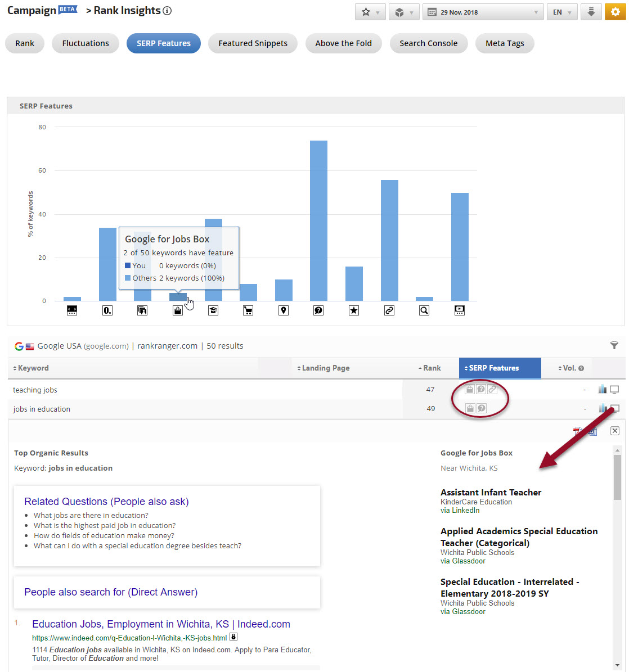Open Applied Academics Special Education Teacher listing
The height and width of the screenshot is (672, 629).
pyautogui.click(x=519, y=537)
